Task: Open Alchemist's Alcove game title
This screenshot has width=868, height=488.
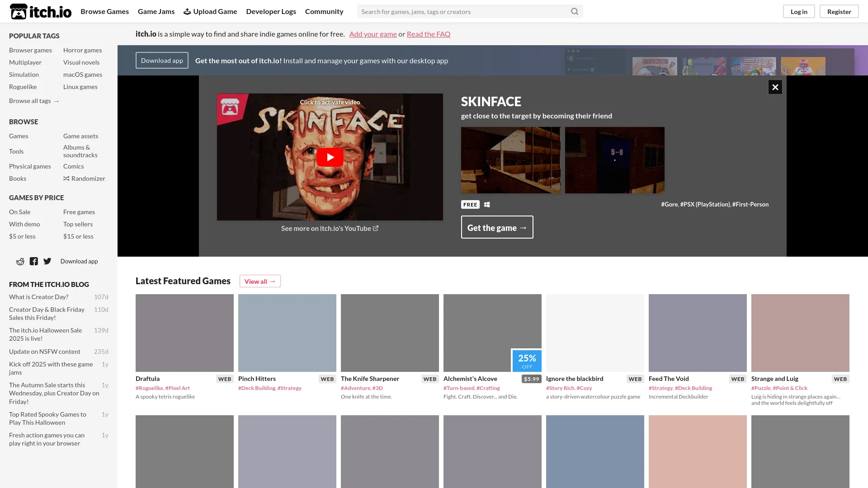Action: (470, 379)
